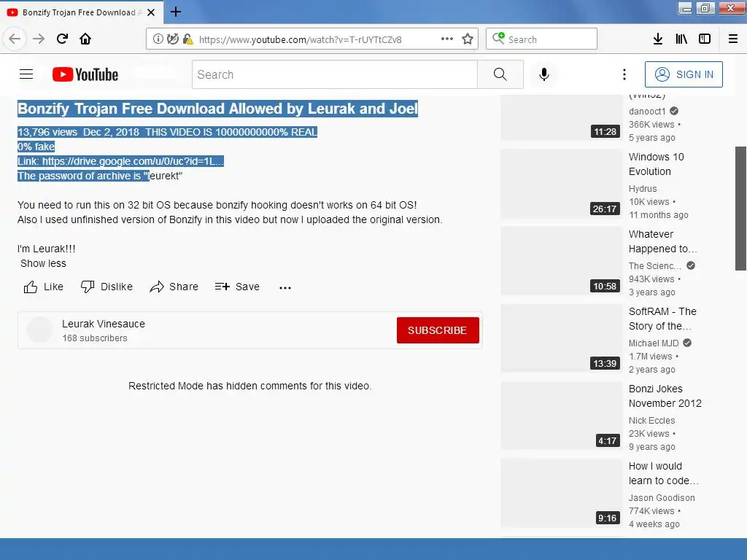Open the Firefox library icon
This screenshot has width=747, height=560.
click(681, 39)
